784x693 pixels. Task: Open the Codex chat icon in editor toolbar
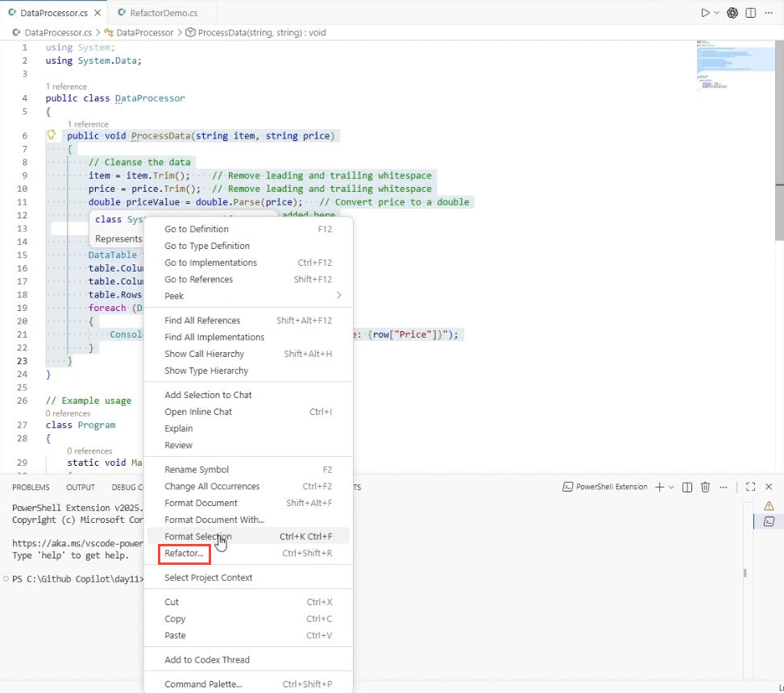click(x=732, y=13)
